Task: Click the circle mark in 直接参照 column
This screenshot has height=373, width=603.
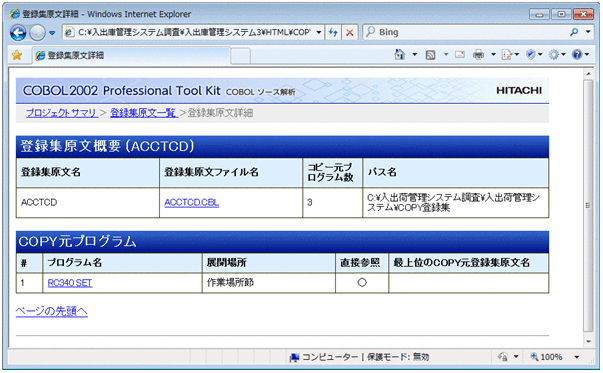Action: coord(362,283)
